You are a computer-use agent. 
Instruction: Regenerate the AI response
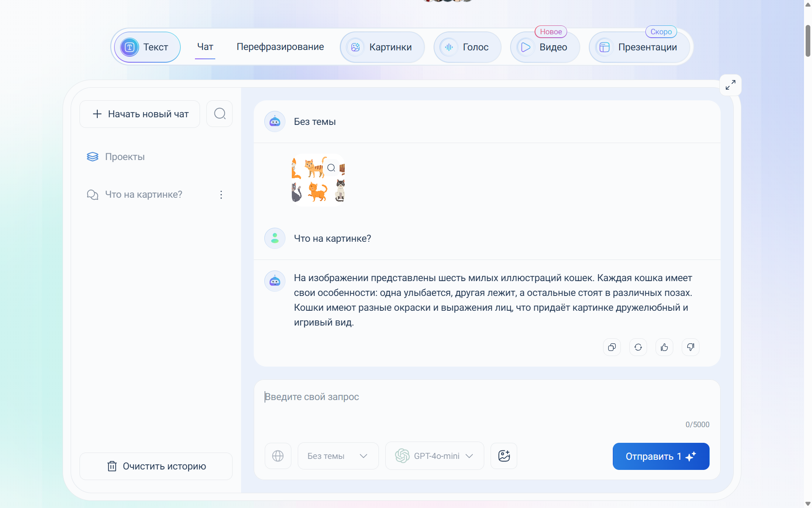click(638, 347)
